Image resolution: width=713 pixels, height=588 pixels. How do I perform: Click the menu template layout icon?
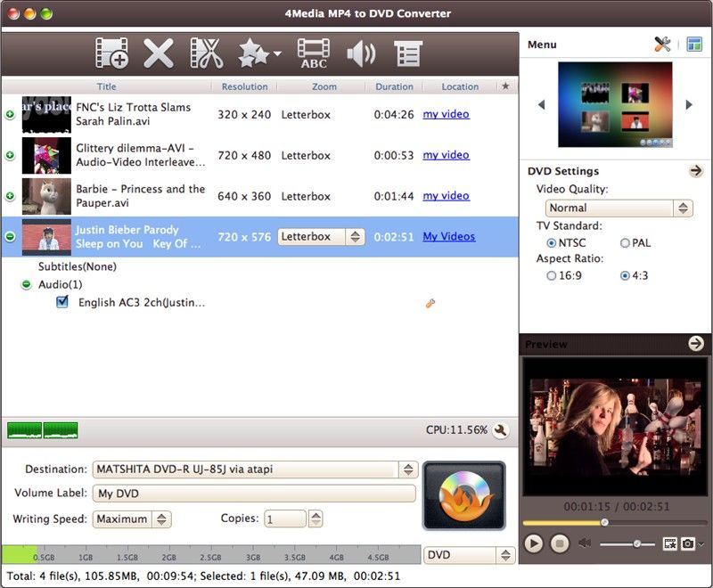coord(694,44)
